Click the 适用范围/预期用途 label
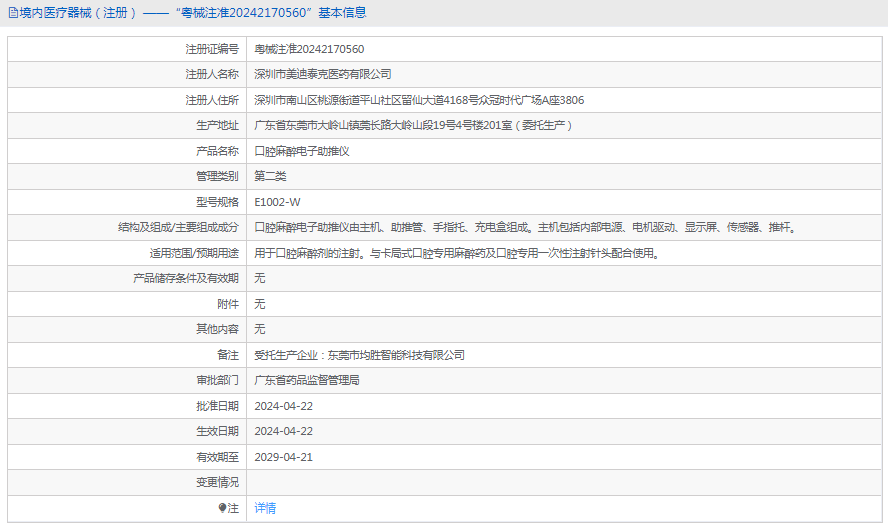 (x=194, y=253)
